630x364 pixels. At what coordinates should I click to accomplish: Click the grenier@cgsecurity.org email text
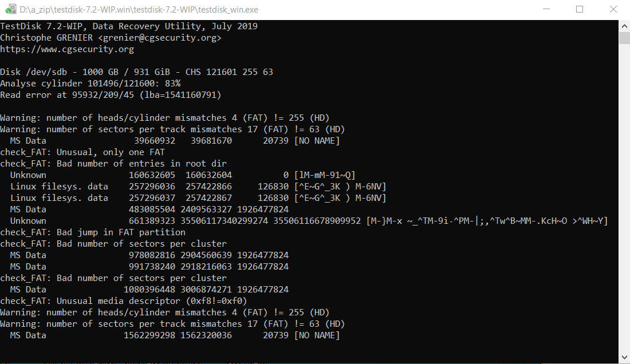(160, 38)
